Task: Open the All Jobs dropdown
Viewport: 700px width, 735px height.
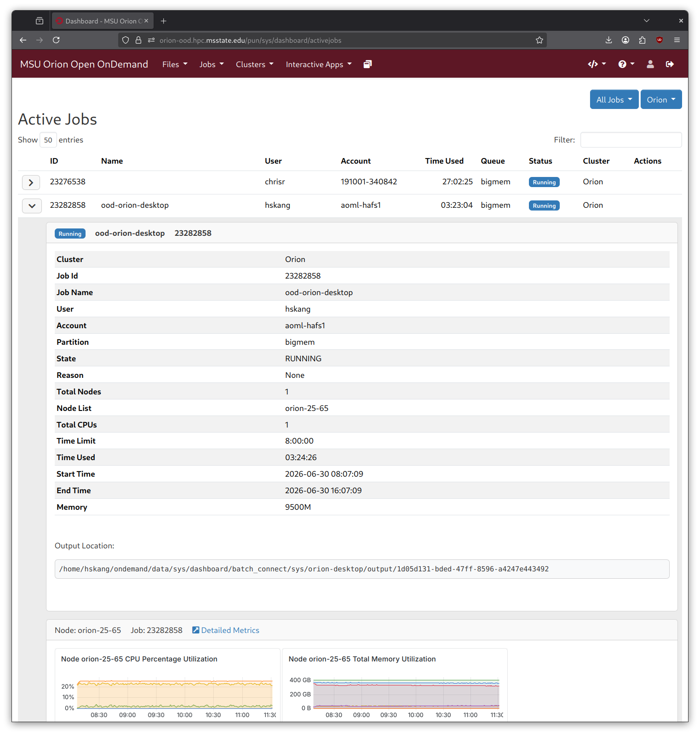Action: (x=614, y=100)
